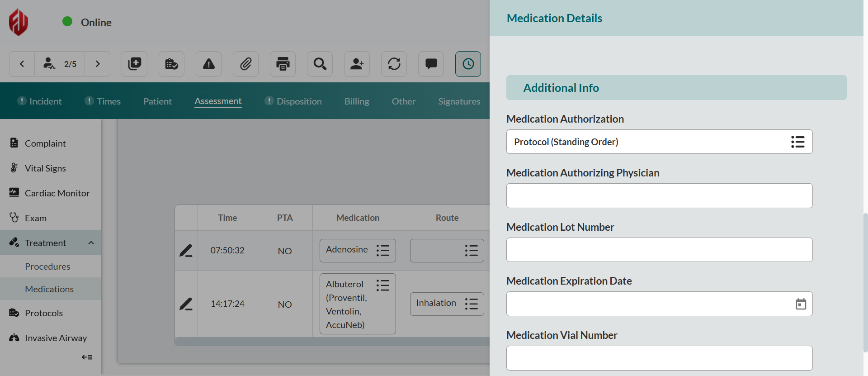868x376 pixels.
Task: Switch to the Billing tab
Action: tap(356, 101)
